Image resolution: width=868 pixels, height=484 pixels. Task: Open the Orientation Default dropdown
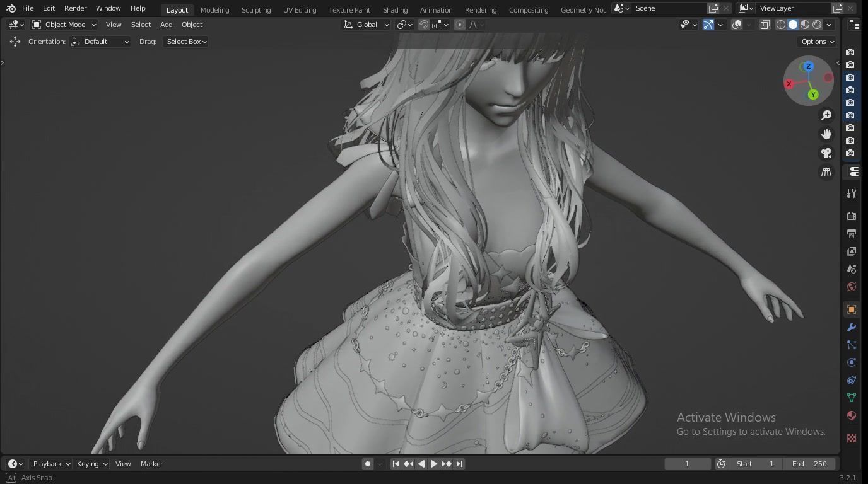(x=101, y=42)
